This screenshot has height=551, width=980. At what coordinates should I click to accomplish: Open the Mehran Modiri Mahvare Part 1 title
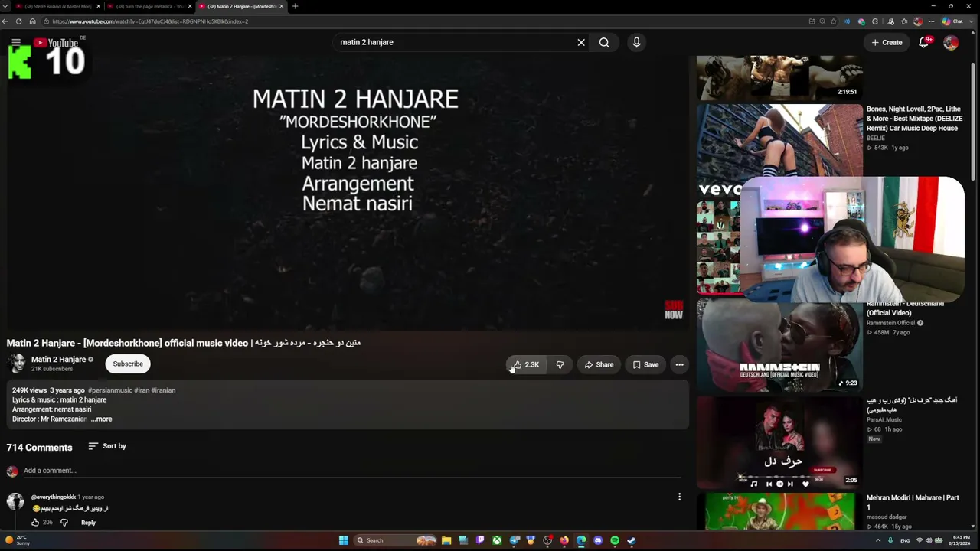click(913, 502)
